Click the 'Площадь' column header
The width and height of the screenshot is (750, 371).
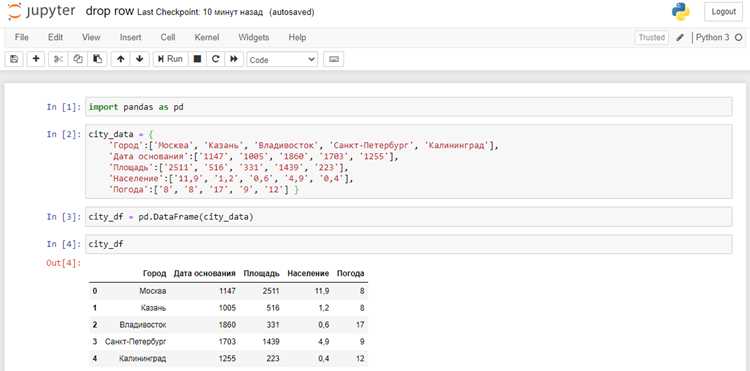pyautogui.click(x=262, y=273)
